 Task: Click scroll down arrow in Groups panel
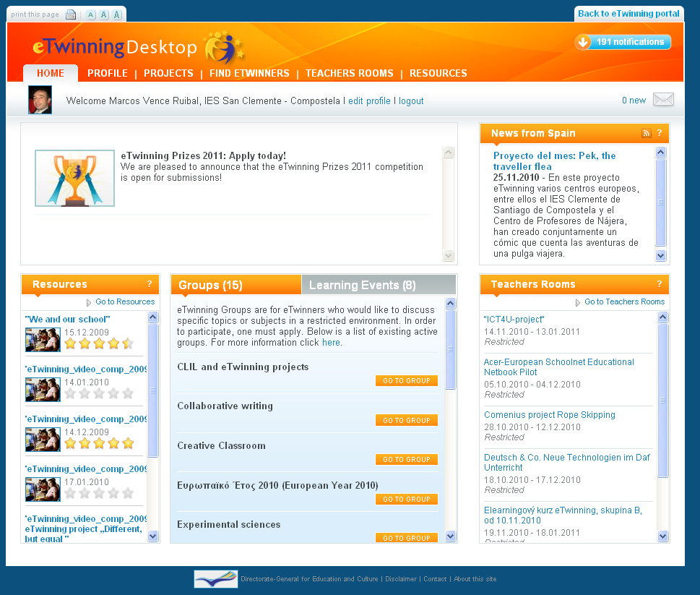point(451,536)
